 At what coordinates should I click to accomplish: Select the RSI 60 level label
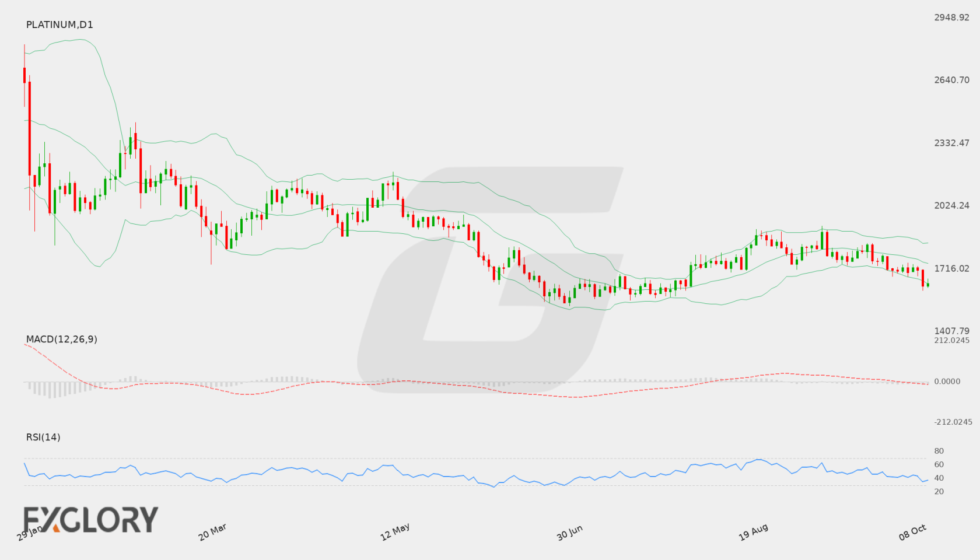[x=939, y=464]
